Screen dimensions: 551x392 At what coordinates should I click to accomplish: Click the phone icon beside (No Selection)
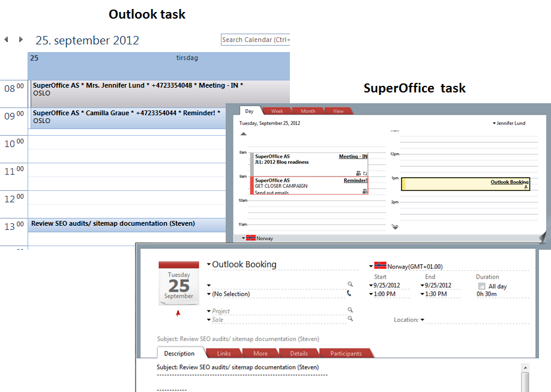[x=349, y=292]
